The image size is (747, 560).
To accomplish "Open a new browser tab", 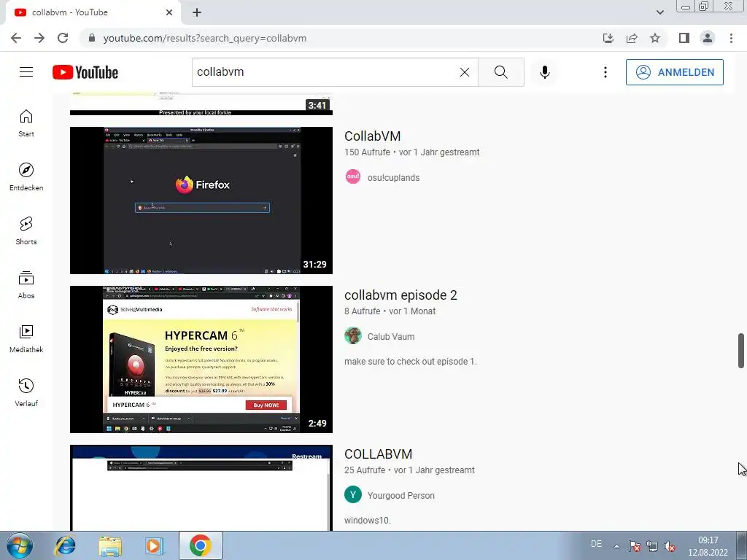I will pyautogui.click(x=197, y=12).
